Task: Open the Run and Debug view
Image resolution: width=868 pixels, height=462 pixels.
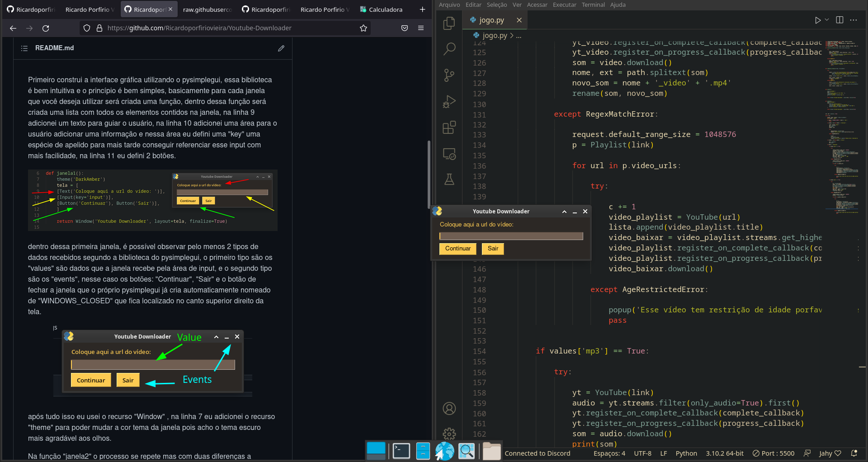Action: [449, 101]
